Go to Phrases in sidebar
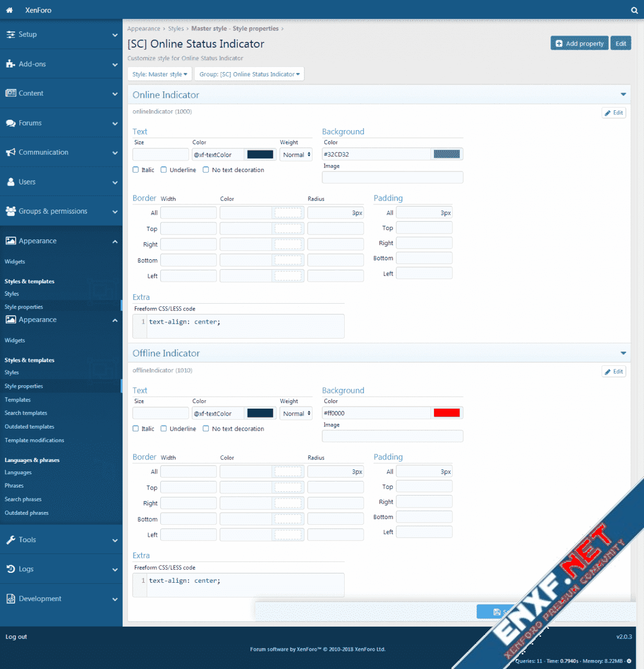This screenshot has height=669, width=644. coord(14,486)
